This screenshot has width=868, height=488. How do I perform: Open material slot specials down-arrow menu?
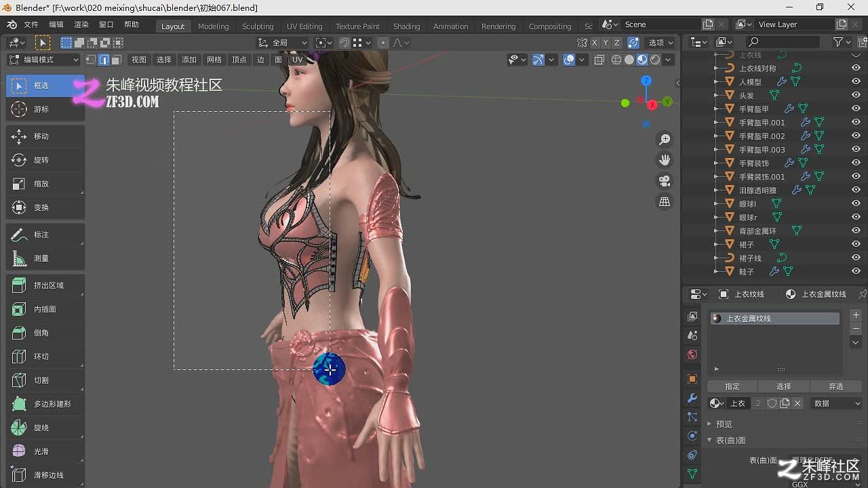[856, 343]
